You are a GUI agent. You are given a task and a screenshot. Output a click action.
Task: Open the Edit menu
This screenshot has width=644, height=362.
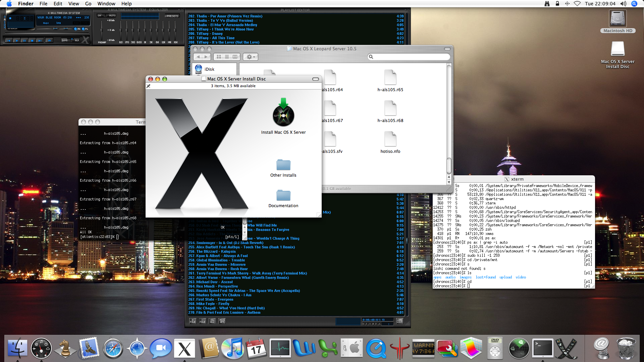58,4
